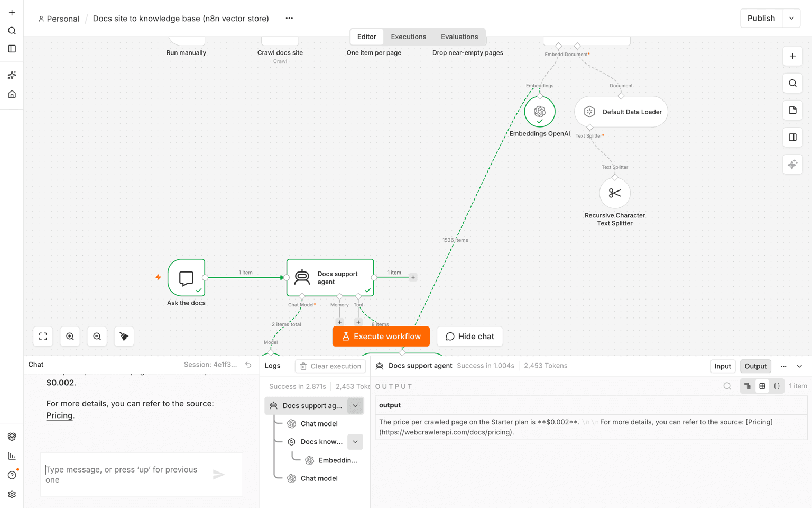Select the Default Data Loader node

[x=621, y=112]
